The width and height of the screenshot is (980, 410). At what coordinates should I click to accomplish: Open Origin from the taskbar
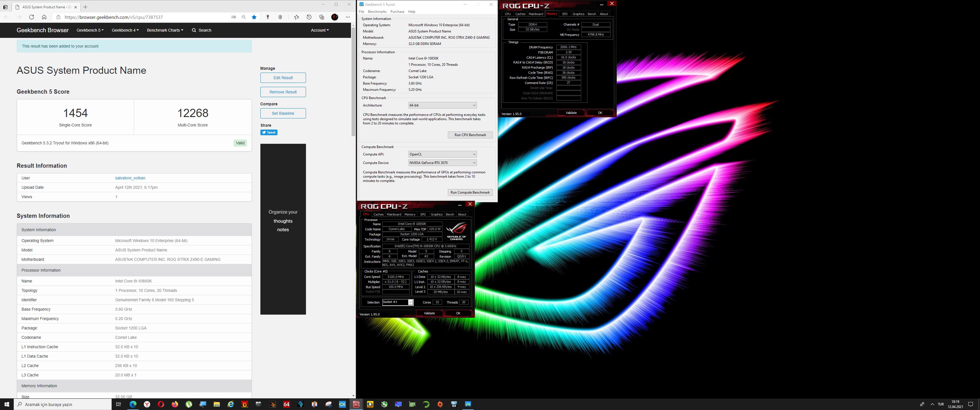pos(440,404)
